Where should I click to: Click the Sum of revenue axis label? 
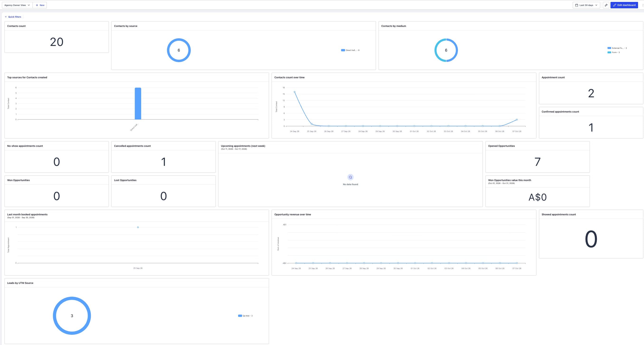pyautogui.click(x=278, y=244)
